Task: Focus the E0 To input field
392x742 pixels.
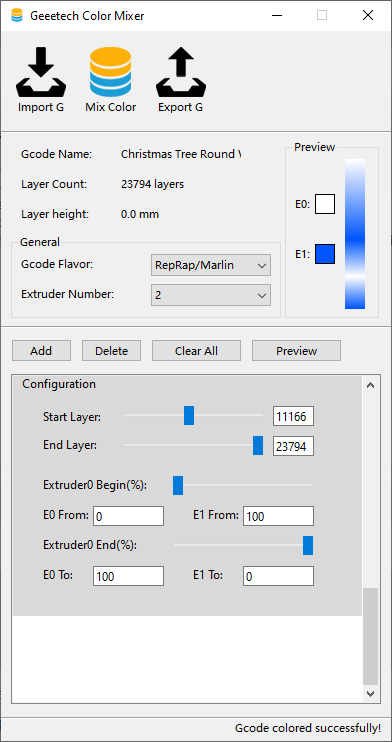Action: coord(128,576)
